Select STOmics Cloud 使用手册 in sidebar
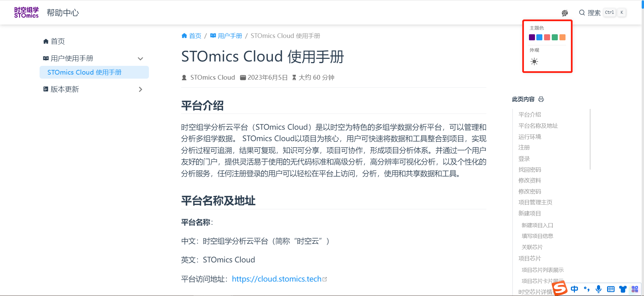This screenshot has height=296, width=644. (84, 72)
